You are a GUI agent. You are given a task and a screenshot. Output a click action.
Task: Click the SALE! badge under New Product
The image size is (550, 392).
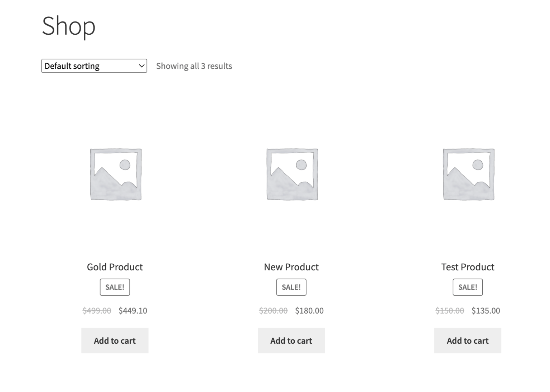291,287
